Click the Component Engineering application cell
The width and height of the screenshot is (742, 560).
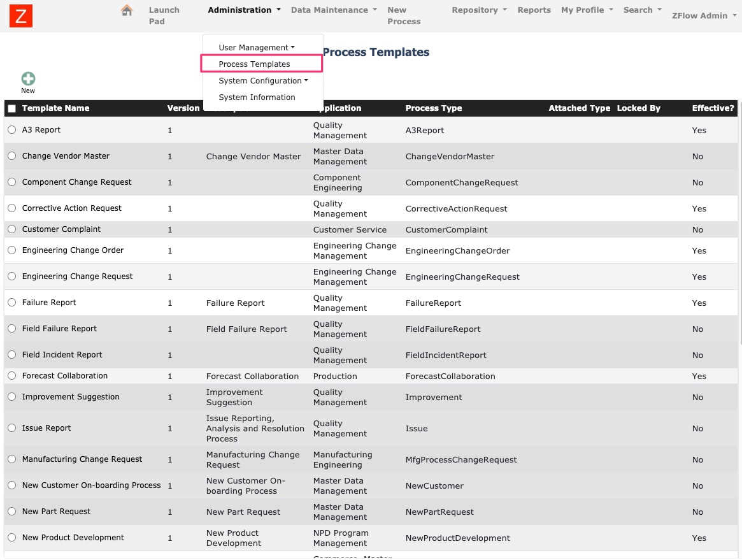point(338,182)
